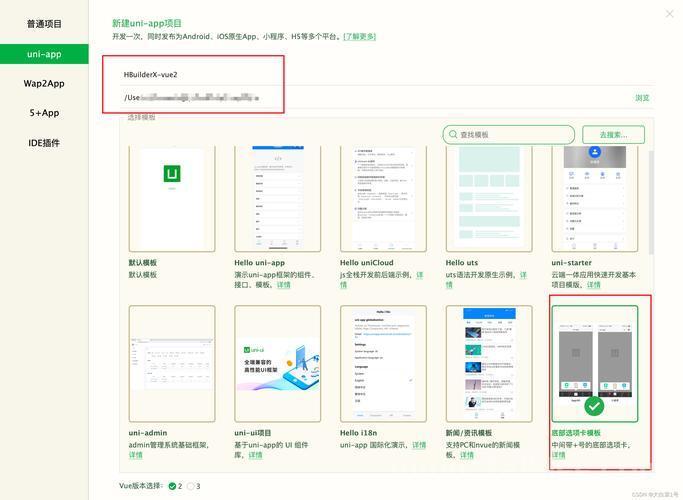The height and width of the screenshot is (500, 683).
Task: Click the search magnifier icon
Action: 453,134
